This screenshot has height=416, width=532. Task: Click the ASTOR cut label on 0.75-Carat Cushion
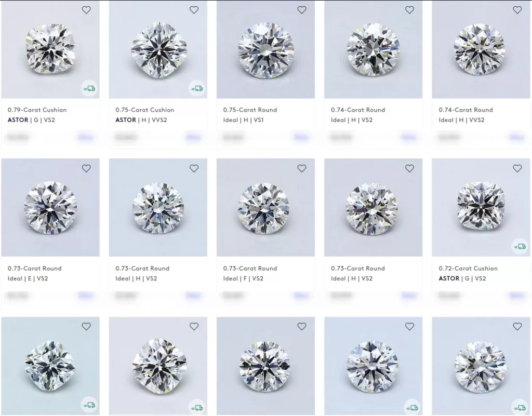126,120
